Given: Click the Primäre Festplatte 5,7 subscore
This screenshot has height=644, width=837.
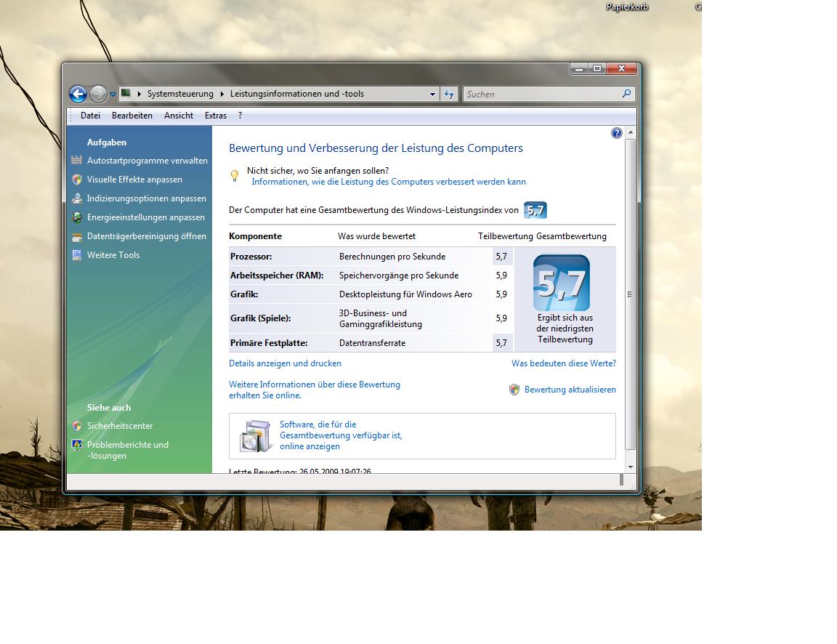Looking at the screenshot, I should tap(501, 343).
